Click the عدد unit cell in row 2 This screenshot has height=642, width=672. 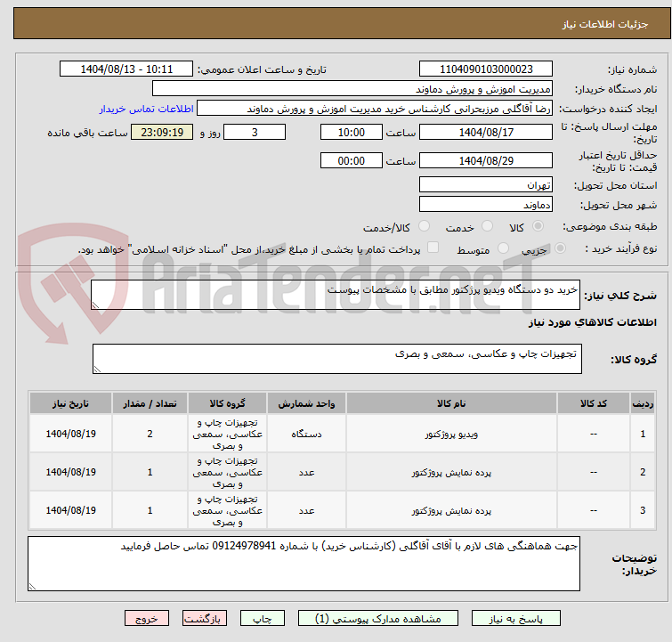tap(306, 472)
